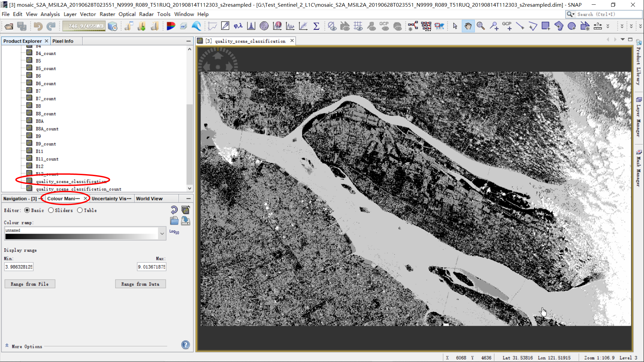This screenshot has height=362, width=644.
Task: Open the Analysis menu
Action: (50, 14)
